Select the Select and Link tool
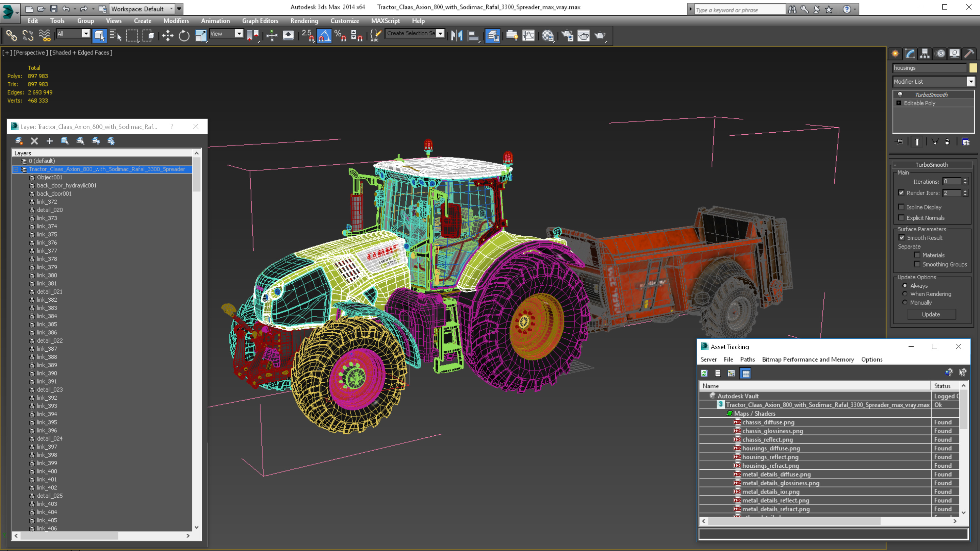 12,35
